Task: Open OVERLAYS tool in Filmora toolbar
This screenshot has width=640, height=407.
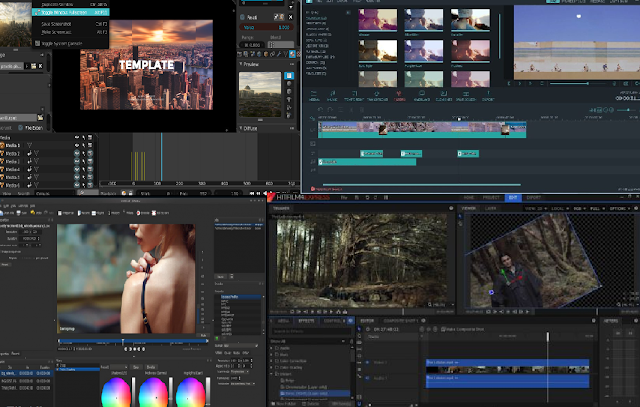Action: click(422, 96)
